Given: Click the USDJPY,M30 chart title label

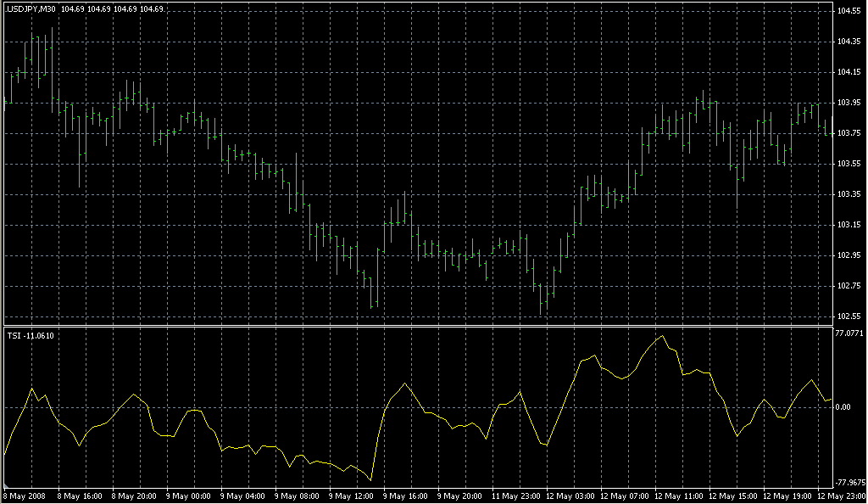Looking at the screenshot, I should point(31,8).
